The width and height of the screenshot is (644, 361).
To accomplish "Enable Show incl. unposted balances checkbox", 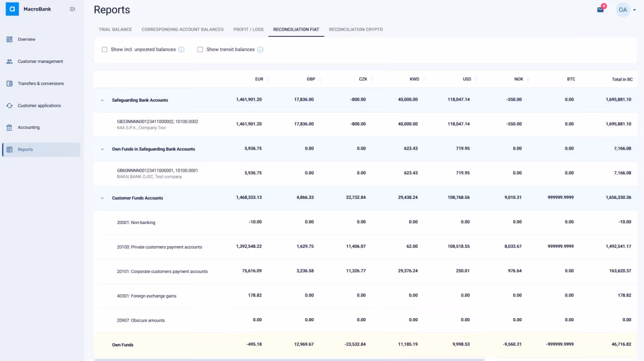I will pos(105,49).
